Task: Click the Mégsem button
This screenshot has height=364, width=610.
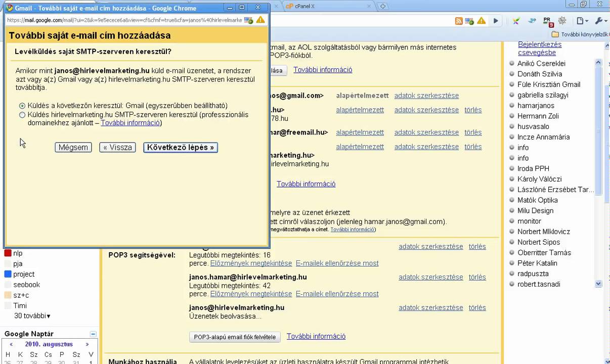Action: [x=73, y=148]
